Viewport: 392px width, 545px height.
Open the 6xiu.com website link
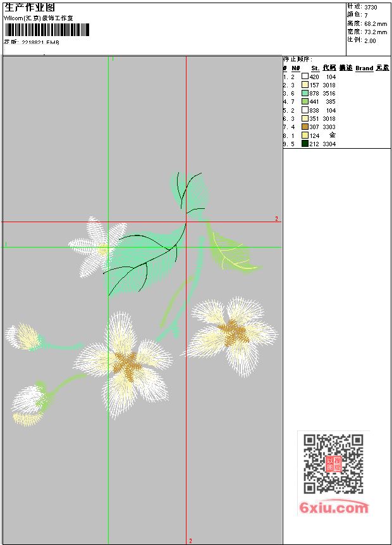tap(334, 508)
